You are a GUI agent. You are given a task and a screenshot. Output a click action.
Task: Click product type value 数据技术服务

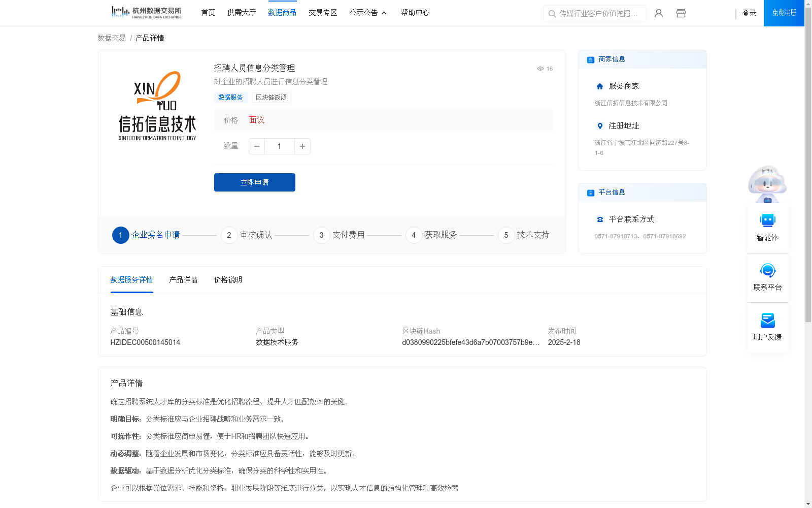point(277,342)
